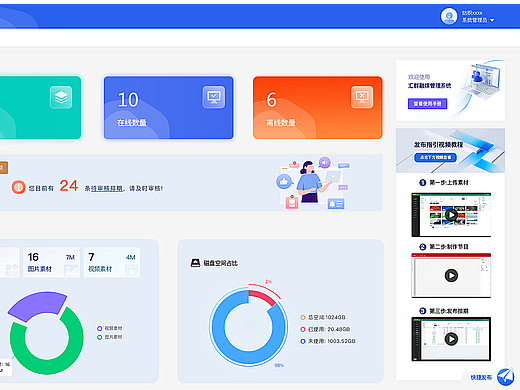Click the offline monitor icon on orange card
Image resolution: width=520 pixels, height=390 pixels.
[362, 97]
